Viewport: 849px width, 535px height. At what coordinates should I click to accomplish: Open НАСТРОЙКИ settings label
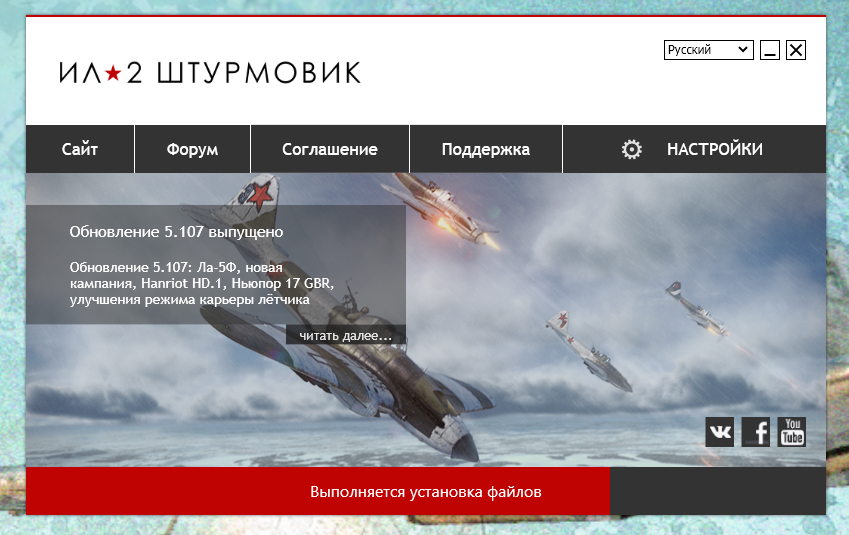(x=715, y=149)
